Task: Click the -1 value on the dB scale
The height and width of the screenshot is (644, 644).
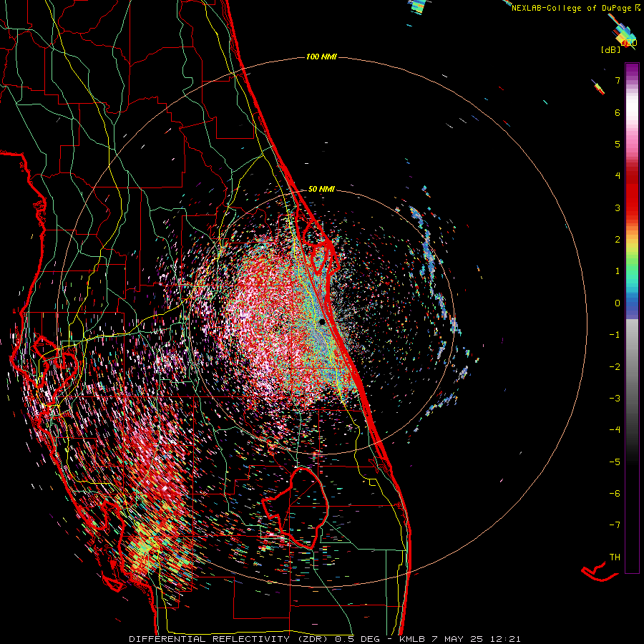Action: coord(615,335)
